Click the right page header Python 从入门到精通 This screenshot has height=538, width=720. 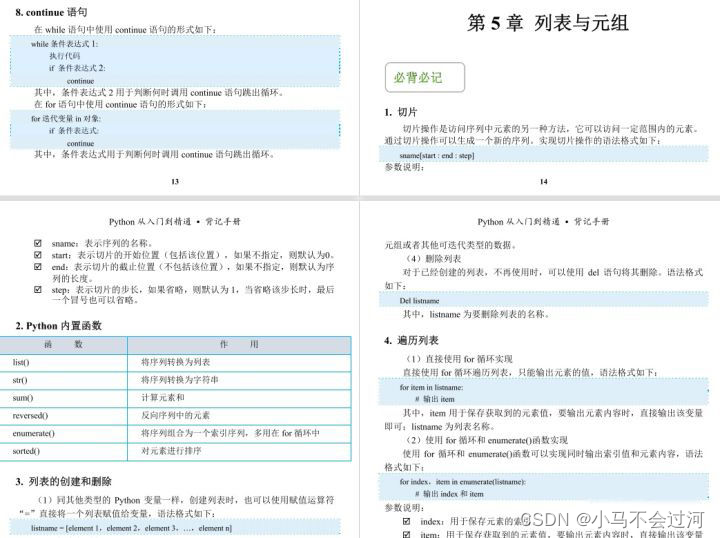click(x=543, y=222)
